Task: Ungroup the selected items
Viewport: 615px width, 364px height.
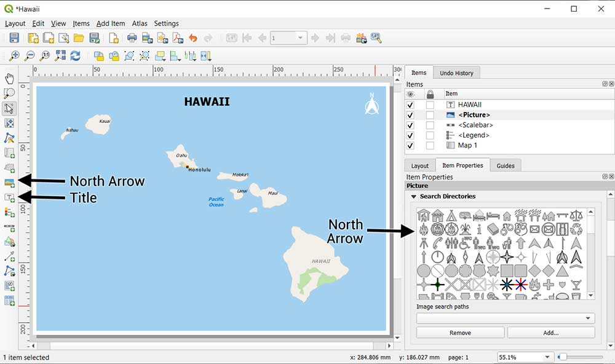Action: click(x=145, y=56)
